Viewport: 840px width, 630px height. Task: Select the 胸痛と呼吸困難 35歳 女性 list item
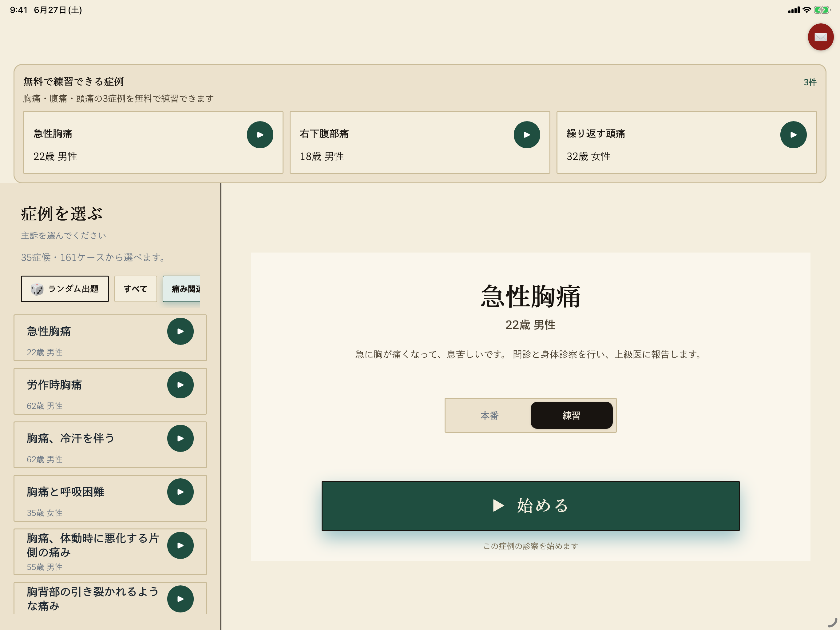[110, 498]
